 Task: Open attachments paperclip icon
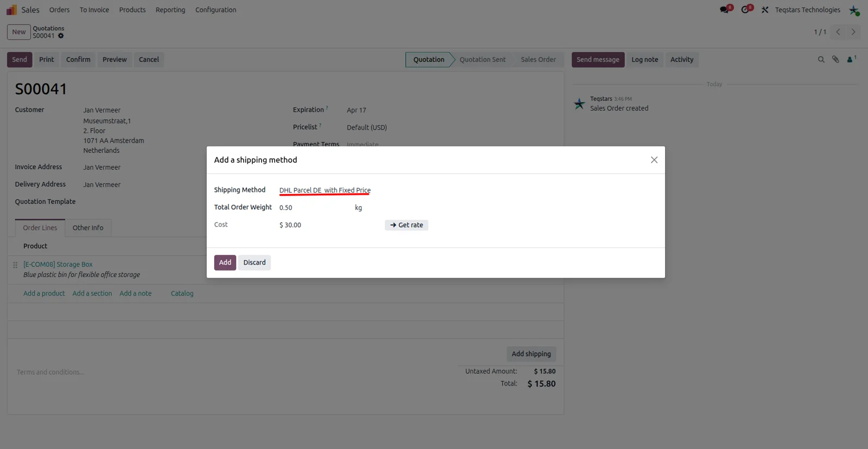(835, 60)
